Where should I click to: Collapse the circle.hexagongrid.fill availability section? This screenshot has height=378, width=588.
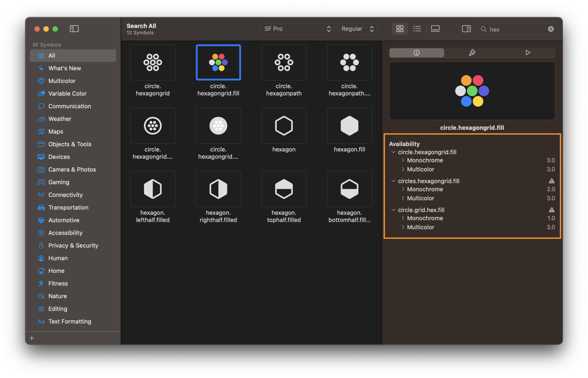point(393,152)
